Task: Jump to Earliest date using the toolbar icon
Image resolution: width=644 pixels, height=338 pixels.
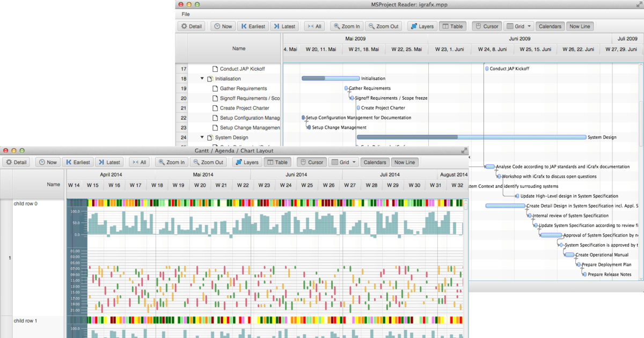Action: (253, 26)
